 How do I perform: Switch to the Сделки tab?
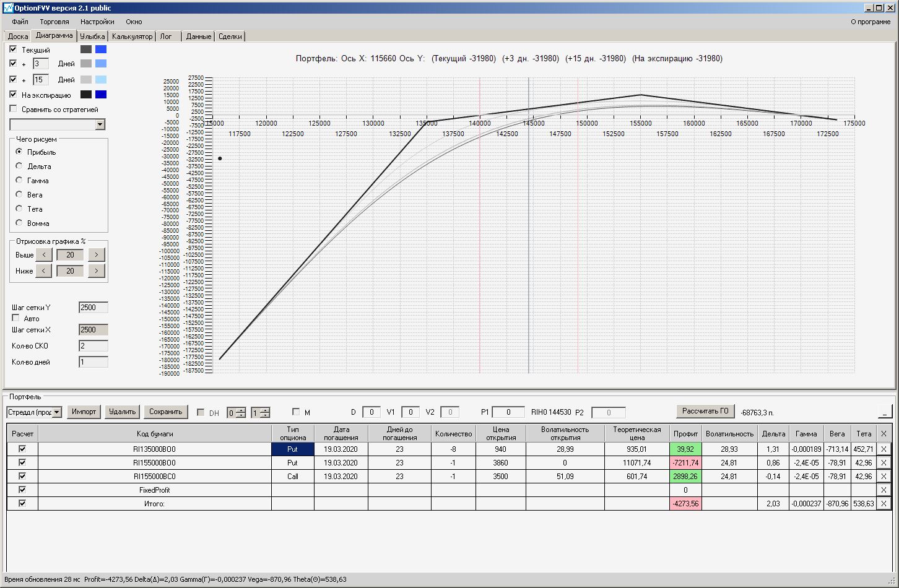[x=230, y=37]
